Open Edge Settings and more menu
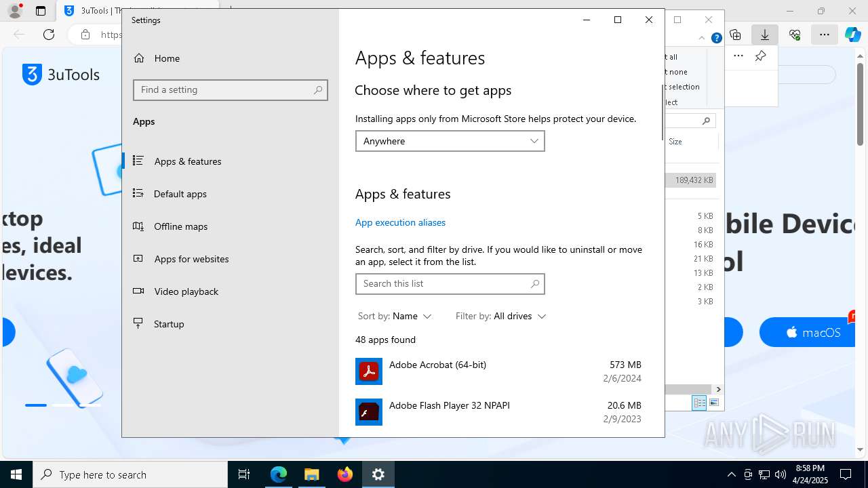This screenshot has height=488, width=868. 824,35
